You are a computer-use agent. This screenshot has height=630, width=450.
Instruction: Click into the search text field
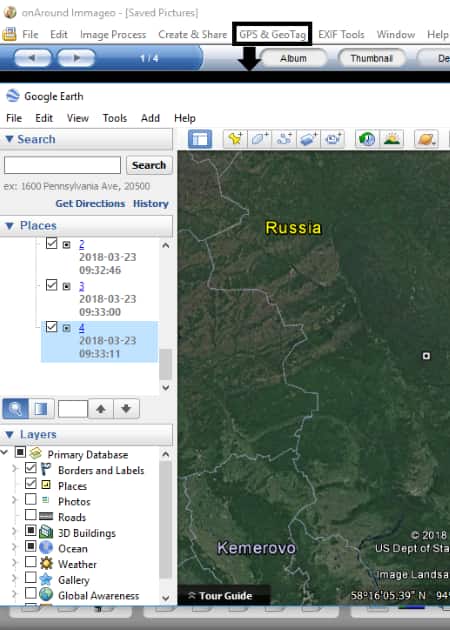(x=62, y=165)
